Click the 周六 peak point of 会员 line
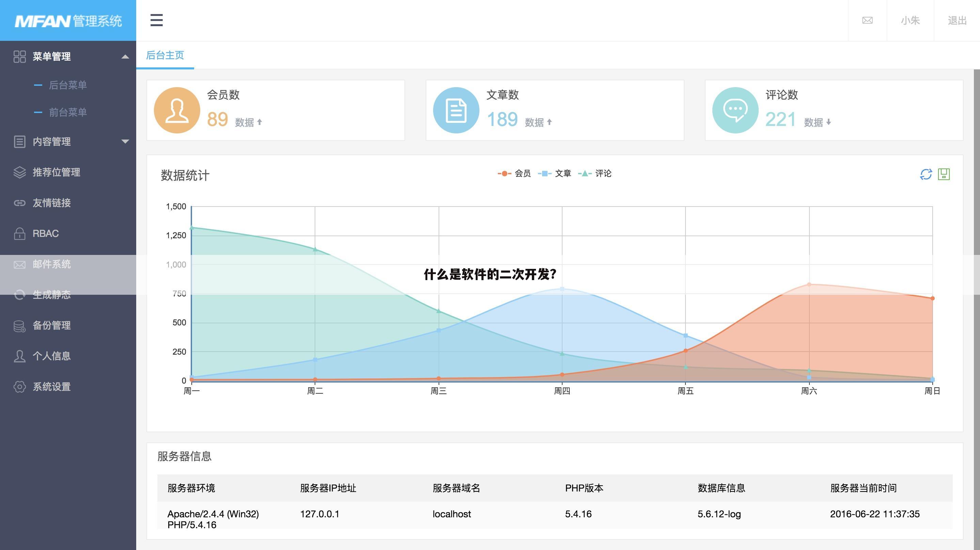This screenshot has height=550, width=980. [809, 285]
